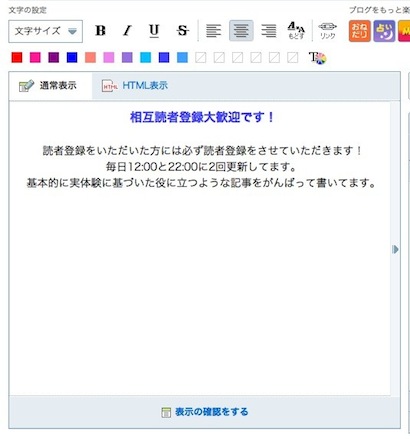
Task: Pick the cornflower blue last filled swatch
Action: coord(182,58)
